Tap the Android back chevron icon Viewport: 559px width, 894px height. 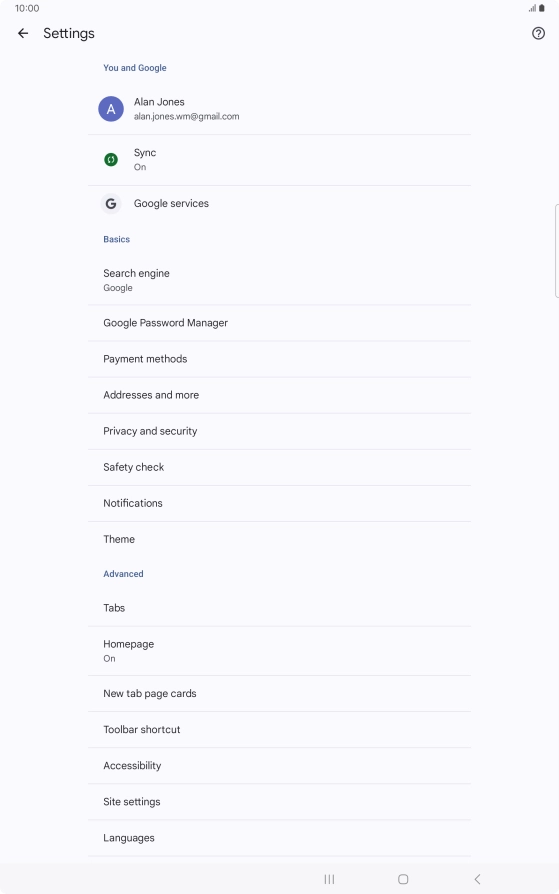click(477, 879)
